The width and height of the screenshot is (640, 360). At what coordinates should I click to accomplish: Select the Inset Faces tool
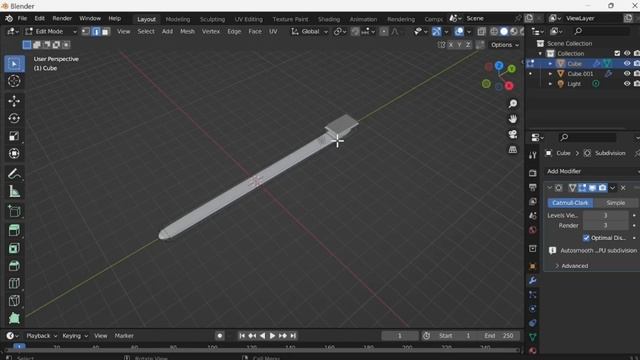point(14,248)
